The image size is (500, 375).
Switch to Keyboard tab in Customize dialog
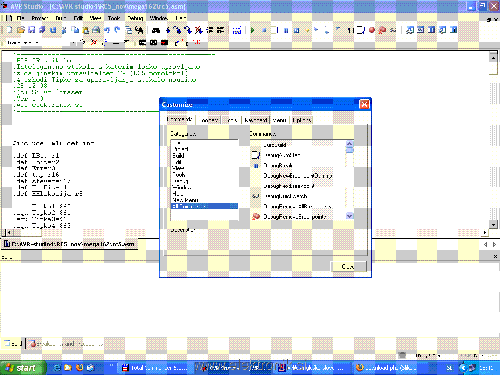[x=255, y=120]
